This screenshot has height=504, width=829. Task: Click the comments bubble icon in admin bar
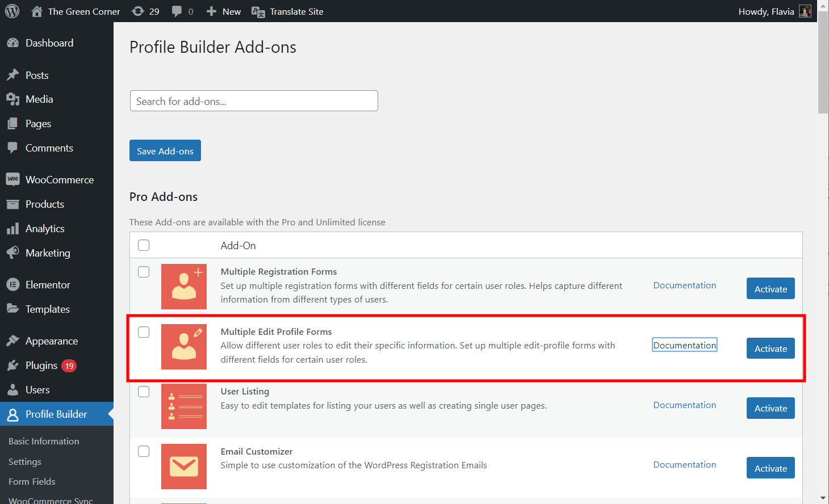coord(177,11)
